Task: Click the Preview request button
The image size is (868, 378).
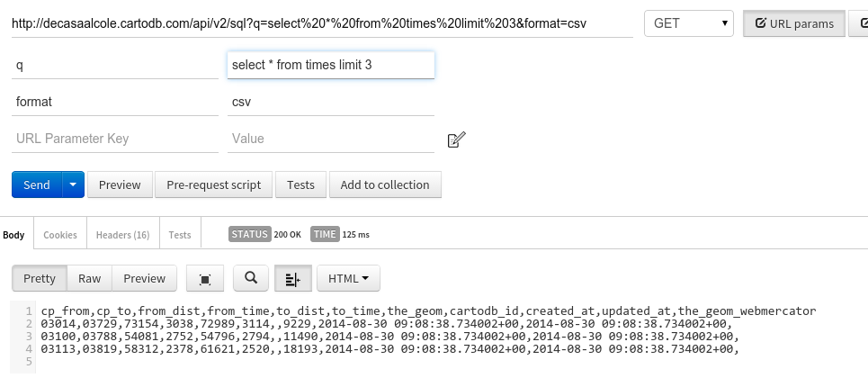Action: coord(120,184)
